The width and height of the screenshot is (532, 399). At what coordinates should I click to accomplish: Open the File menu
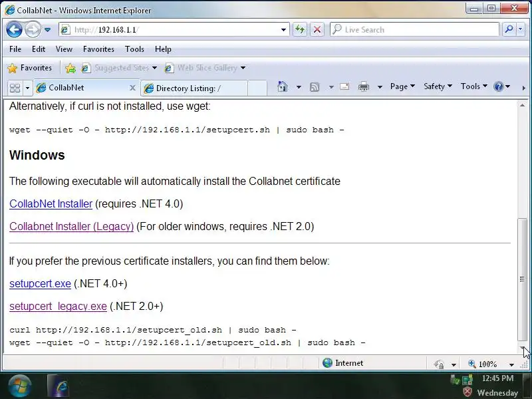click(x=15, y=49)
